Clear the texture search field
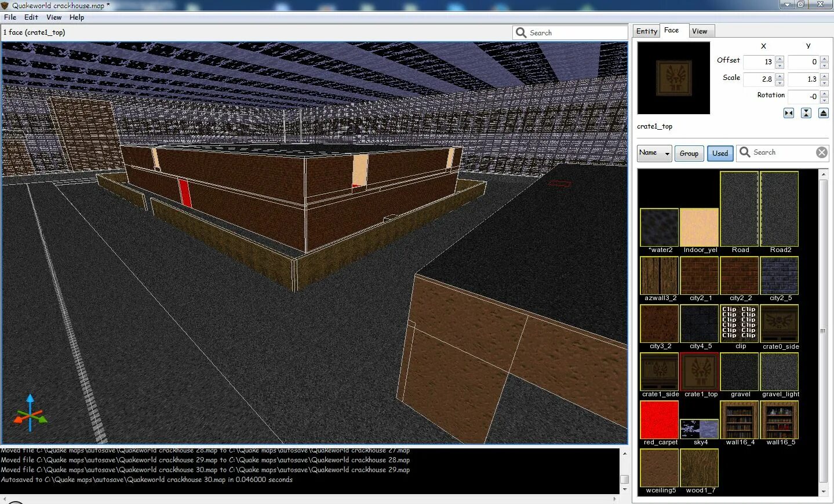The image size is (834, 504). click(x=821, y=152)
